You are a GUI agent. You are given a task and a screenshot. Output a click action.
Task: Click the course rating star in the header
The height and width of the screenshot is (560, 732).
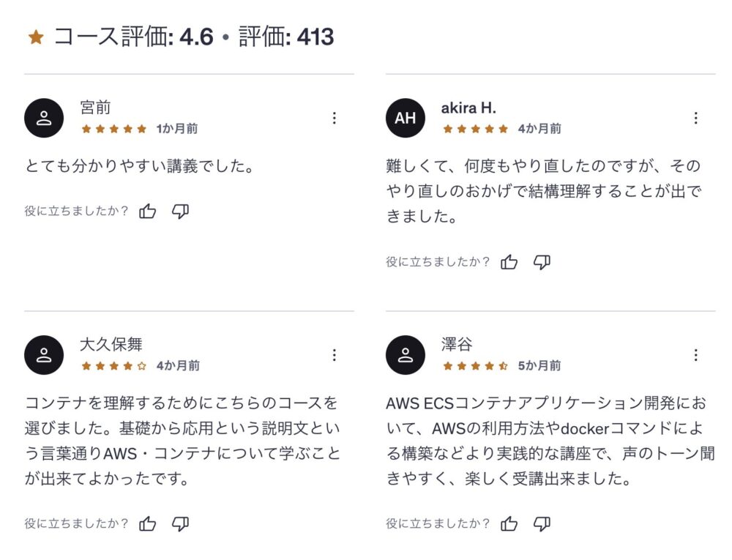[36, 37]
